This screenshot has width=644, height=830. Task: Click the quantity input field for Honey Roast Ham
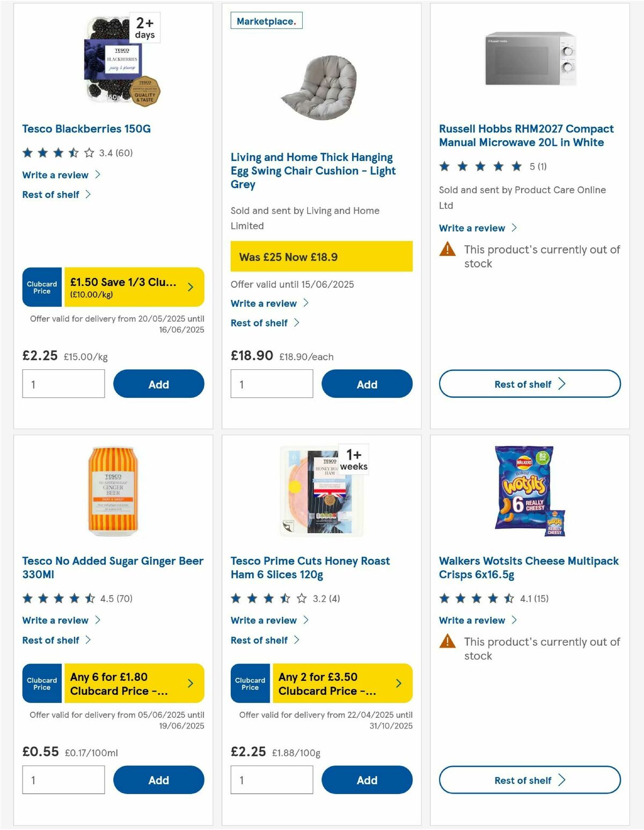pos(272,780)
